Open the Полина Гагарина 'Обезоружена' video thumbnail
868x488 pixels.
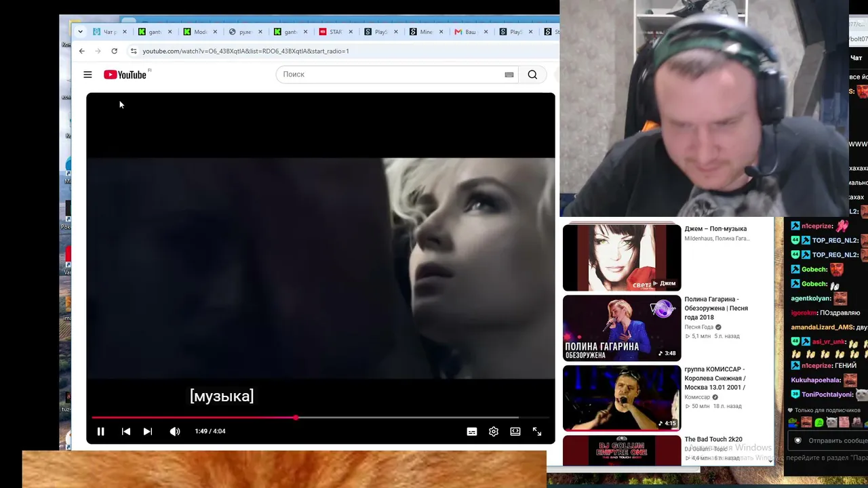coord(622,328)
